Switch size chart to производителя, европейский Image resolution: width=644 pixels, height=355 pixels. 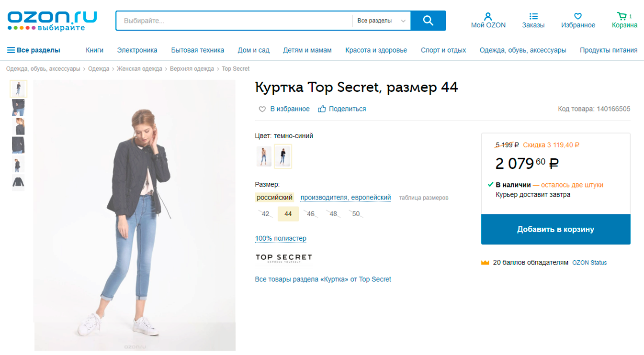point(346,198)
